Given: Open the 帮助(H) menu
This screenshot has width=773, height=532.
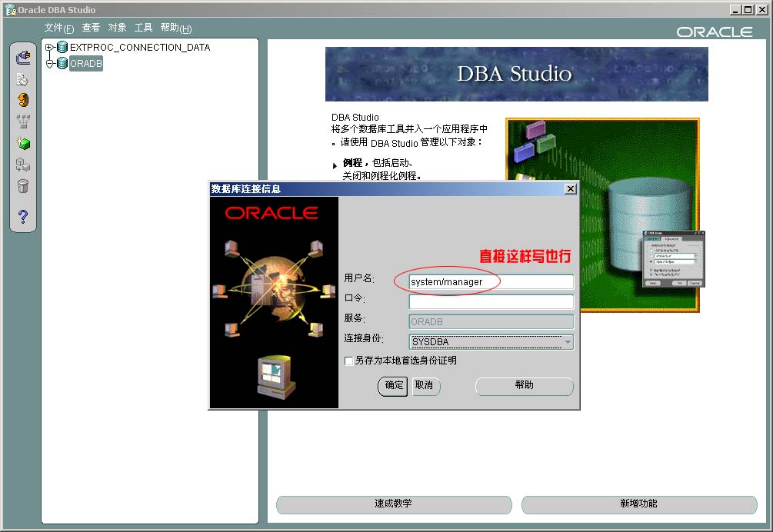Looking at the screenshot, I should [176, 28].
